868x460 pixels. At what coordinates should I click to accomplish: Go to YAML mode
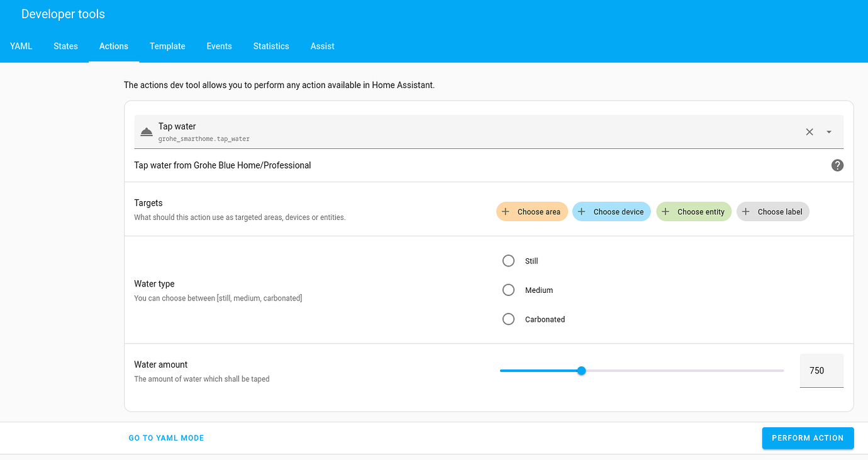click(x=166, y=438)
